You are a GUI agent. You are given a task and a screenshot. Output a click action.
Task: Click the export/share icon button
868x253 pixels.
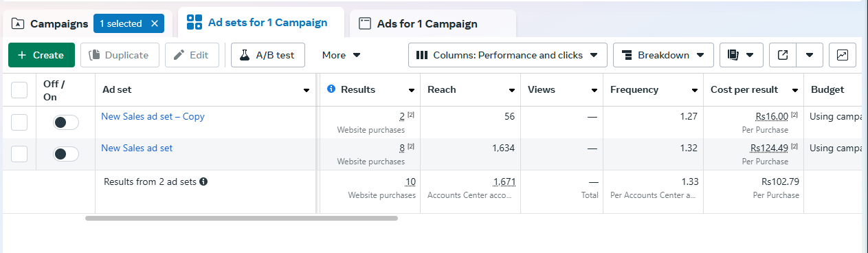(x=783, y=55)
